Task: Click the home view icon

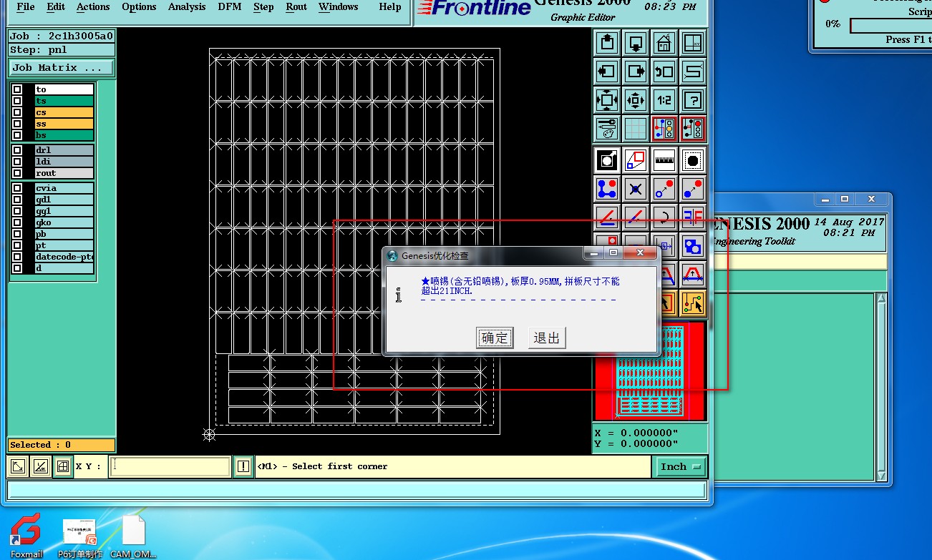Action: tap(664, 43)
